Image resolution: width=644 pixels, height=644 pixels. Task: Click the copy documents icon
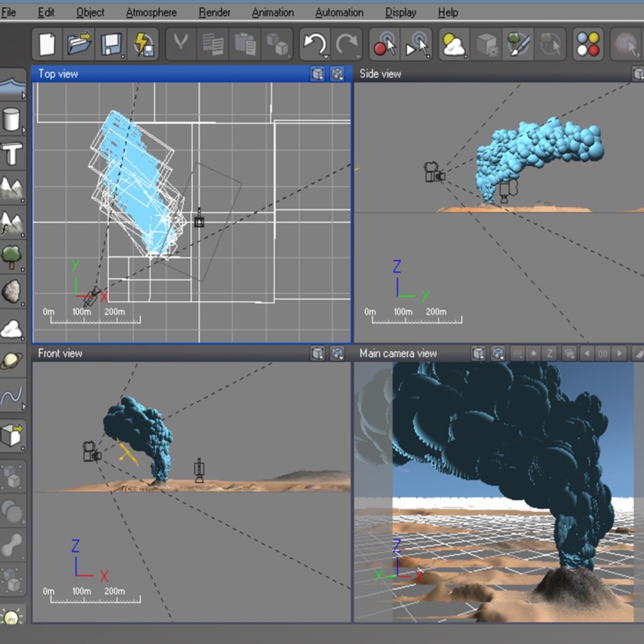[x=213, y=44]
